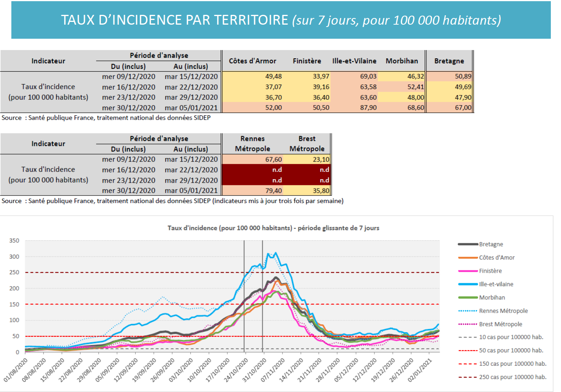The height and width of the screenshot is (392, 561).
Task: Click the Brest Métropole 23,10 cell
Action: [307, 159]
